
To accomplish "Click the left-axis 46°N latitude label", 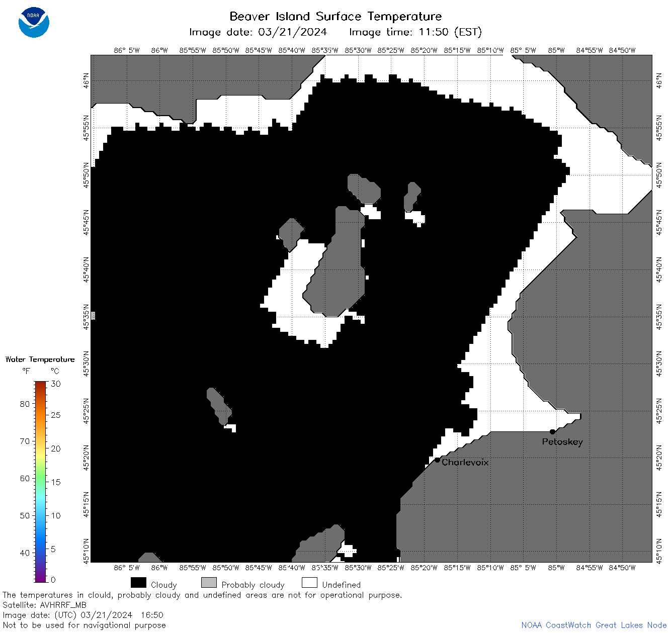I will coord(87,80).
